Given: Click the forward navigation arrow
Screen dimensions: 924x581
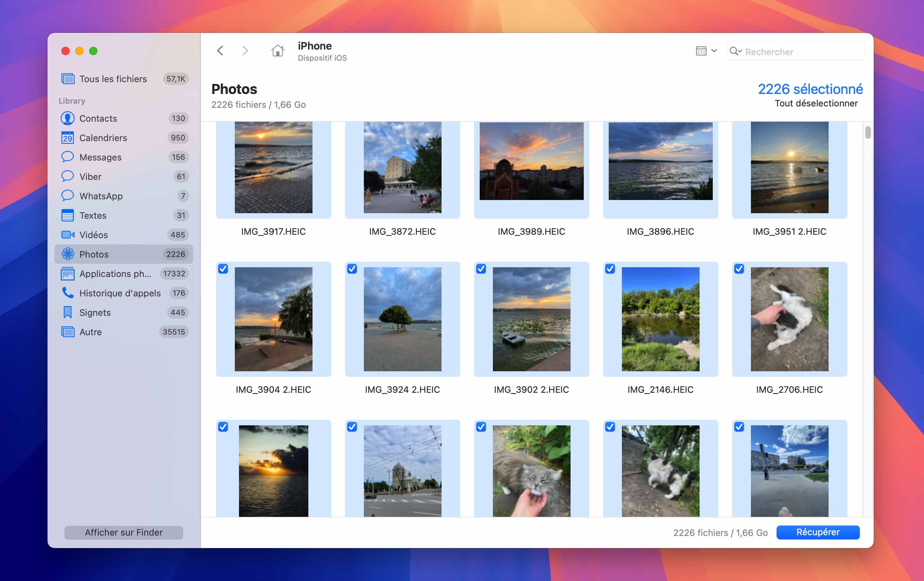Looking at the screenshot, I should click(245, 51).
